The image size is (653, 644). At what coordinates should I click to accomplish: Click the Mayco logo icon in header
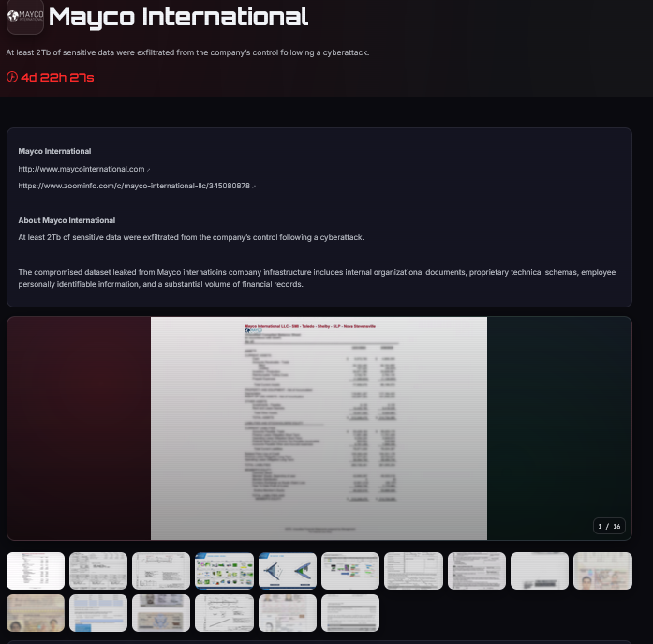(x=25, y=16)
